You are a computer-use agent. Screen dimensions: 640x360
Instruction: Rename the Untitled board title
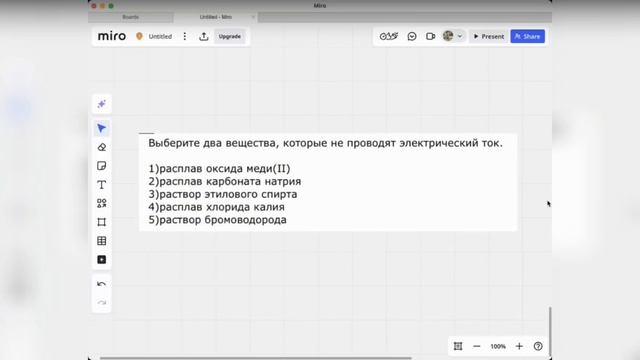(160, 36)
